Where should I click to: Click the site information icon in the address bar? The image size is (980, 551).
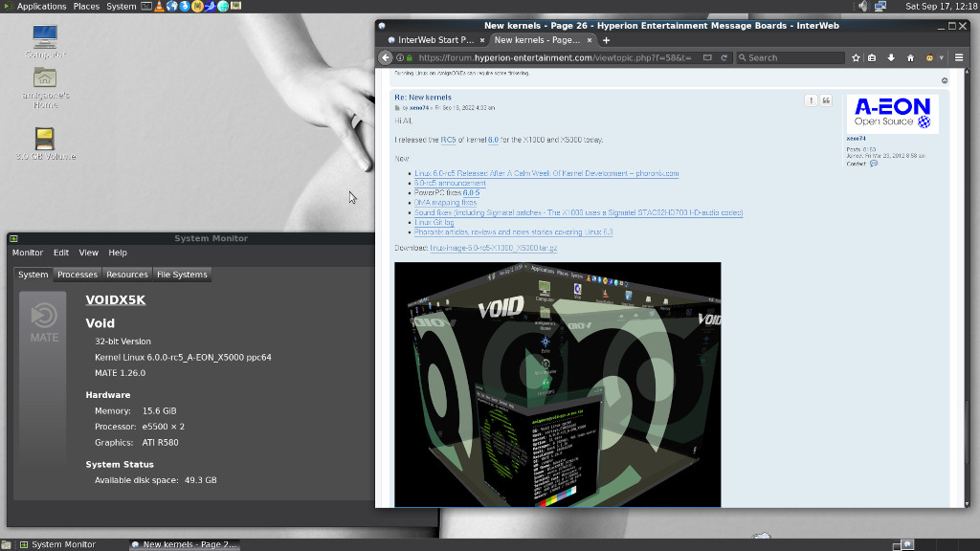400,57
